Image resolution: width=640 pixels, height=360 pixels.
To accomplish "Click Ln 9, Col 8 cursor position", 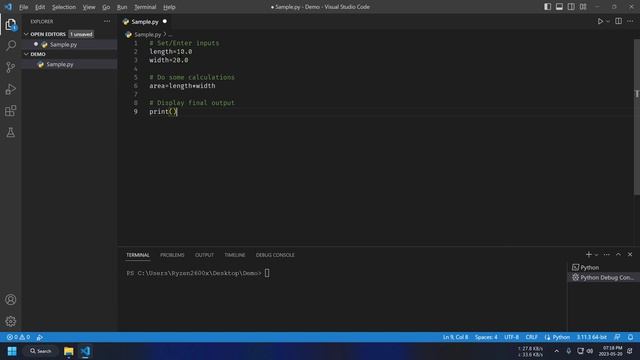I will [x=456, y=337].
